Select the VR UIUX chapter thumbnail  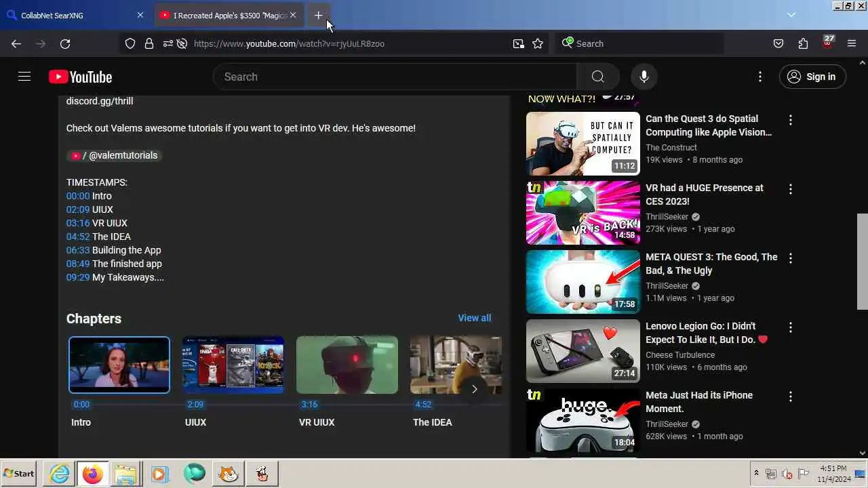click(347, 365)
